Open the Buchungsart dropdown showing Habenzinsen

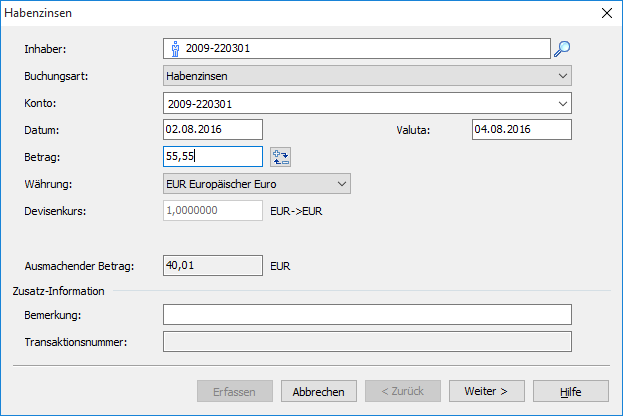tap(366, 75)
